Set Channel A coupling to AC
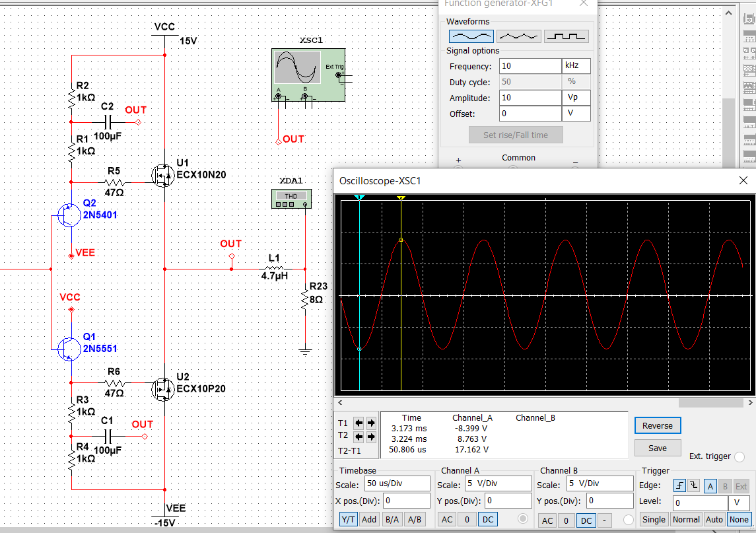 447,520
